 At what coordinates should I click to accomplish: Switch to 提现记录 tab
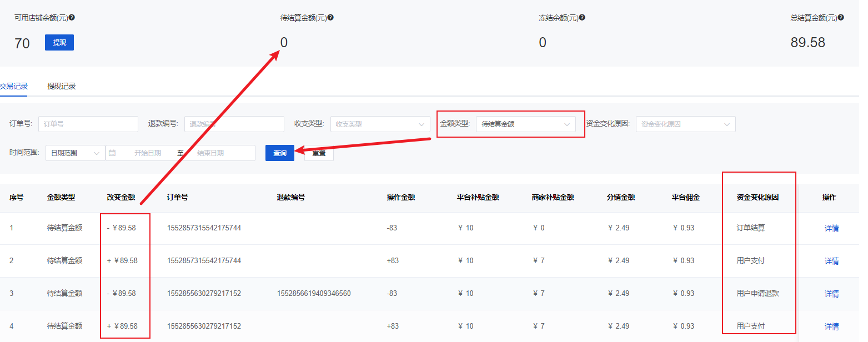pos(62,86)
